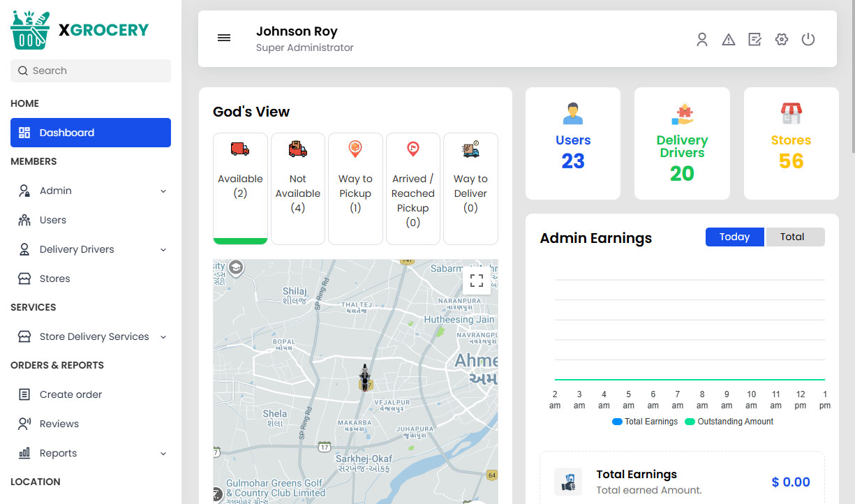Expand the Delivery Drivers sidebar menu
855x504 pixels.
[x=91, y=249]
